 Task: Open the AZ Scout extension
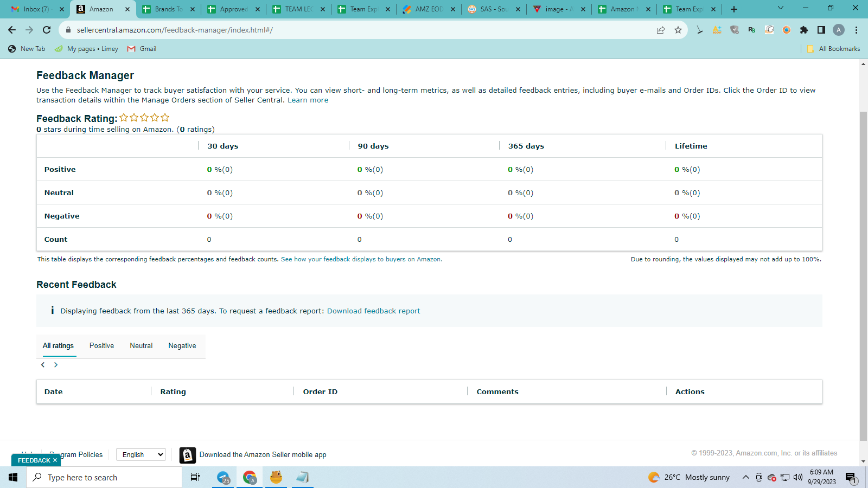pos(717,30)
